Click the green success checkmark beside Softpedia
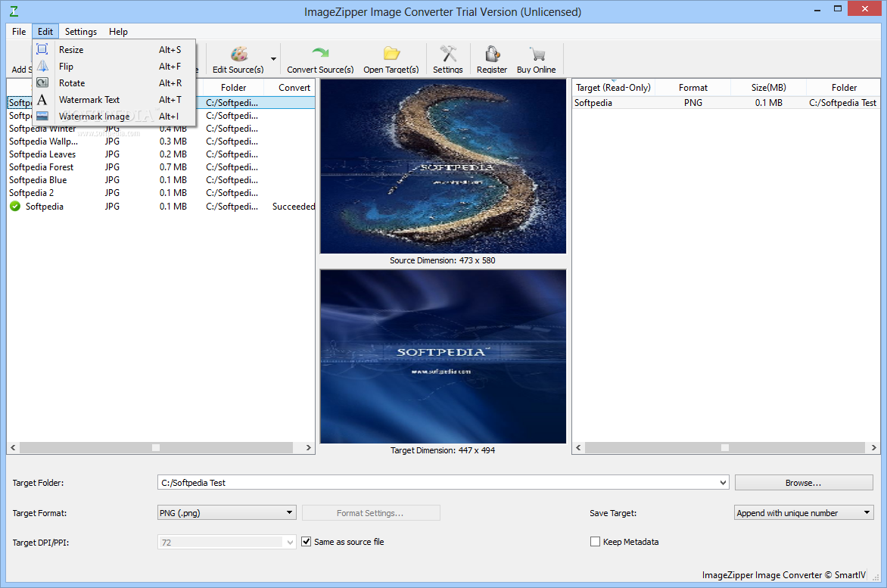The image size is (887, 588). 15,207
